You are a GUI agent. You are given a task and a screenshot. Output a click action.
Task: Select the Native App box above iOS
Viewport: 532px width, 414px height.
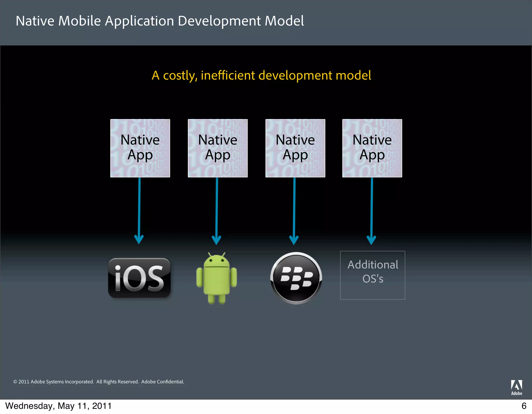pyautogui.click(x=140, y=148)
